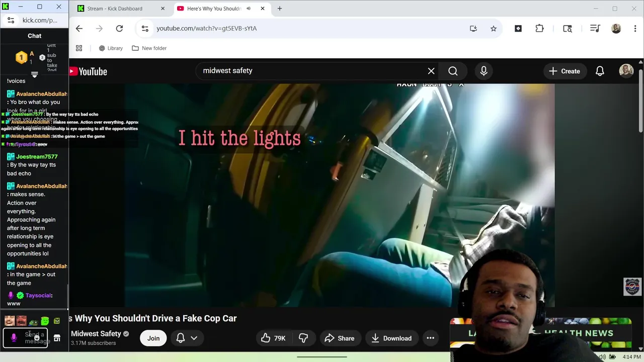Open the New folder bookmark folder
This screenshot has width=644, height=362.
coord(149,48)
